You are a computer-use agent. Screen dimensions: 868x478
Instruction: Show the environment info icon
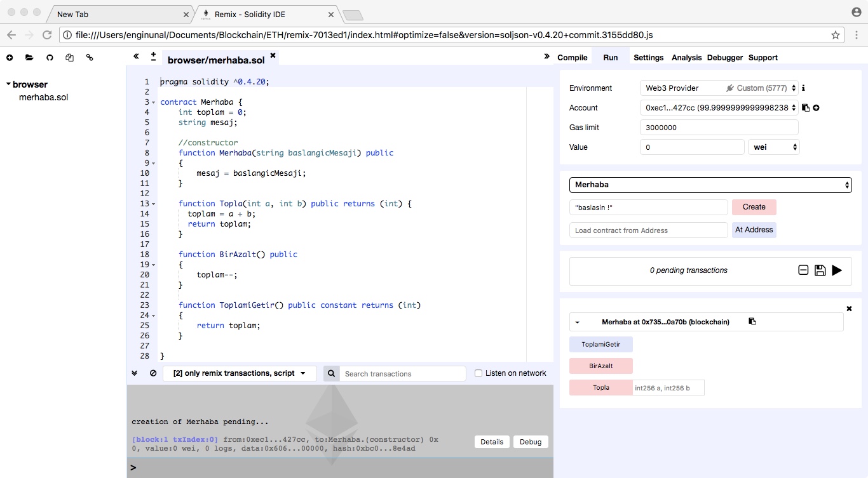click(803, 88)
